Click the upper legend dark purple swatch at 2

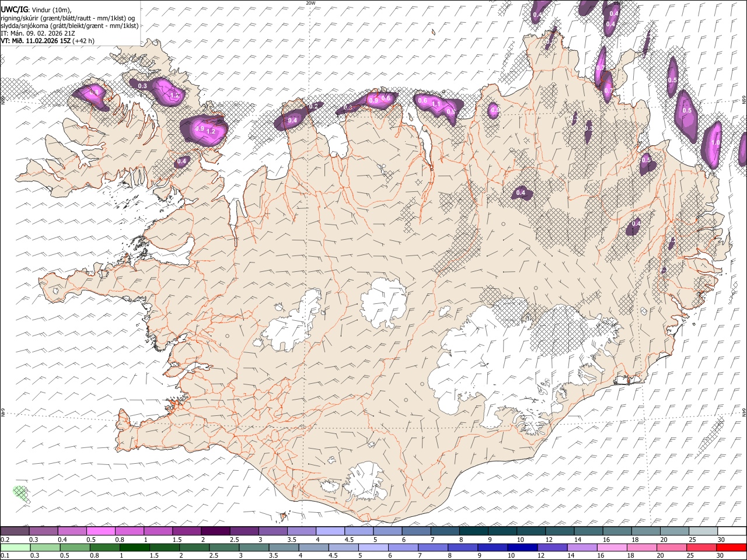[x=215, y=531]
